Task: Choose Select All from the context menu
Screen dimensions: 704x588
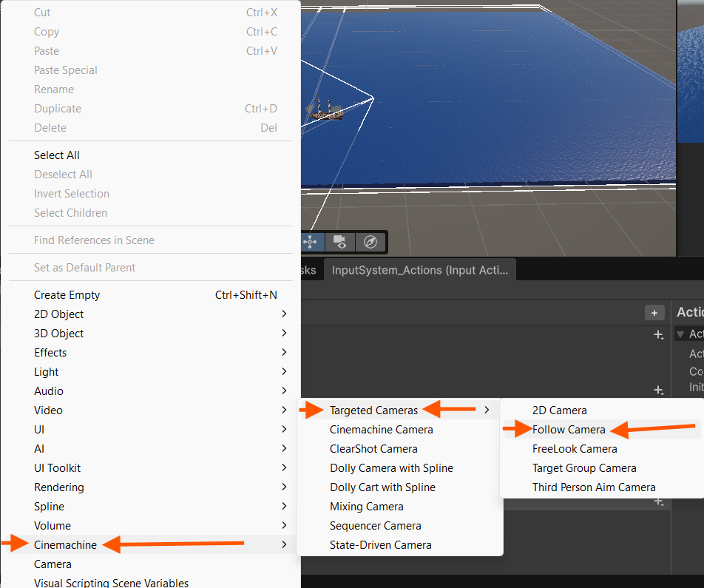Action: tap(57, 155)
